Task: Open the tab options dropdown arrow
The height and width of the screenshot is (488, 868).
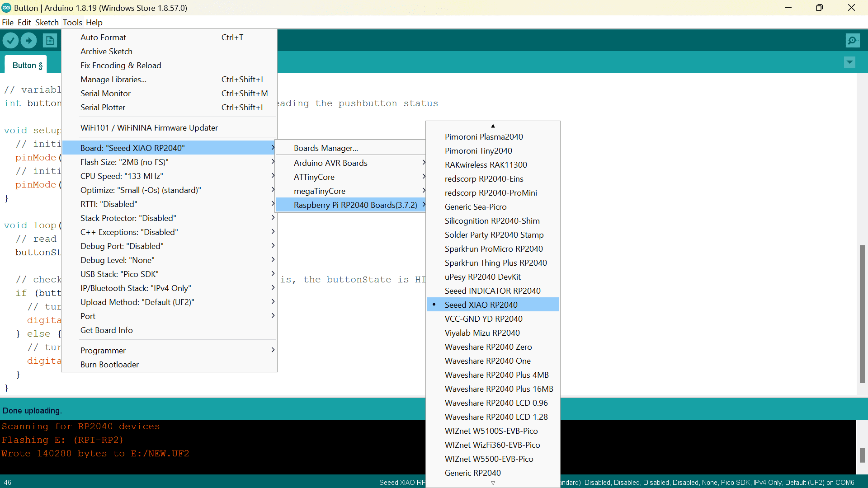Action: coord(849,62)
